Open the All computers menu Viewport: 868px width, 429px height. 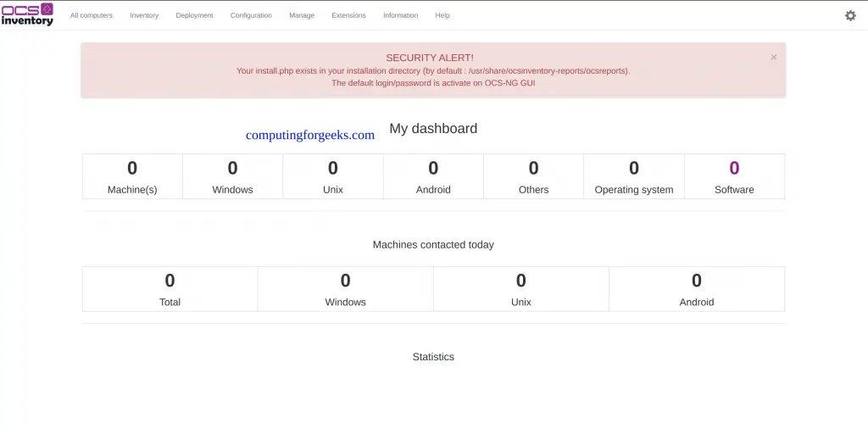(x=92, y=15)
